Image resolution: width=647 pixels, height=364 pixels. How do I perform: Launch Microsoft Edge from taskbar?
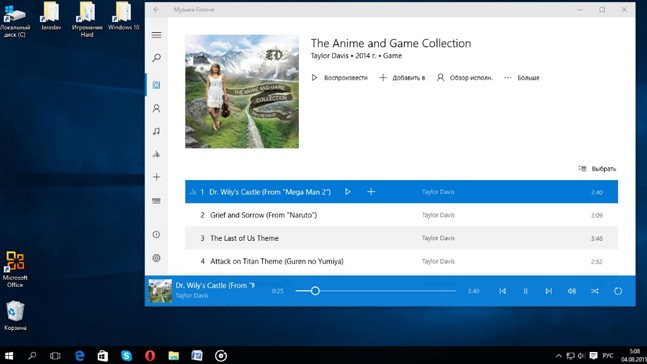click(79, 356)
